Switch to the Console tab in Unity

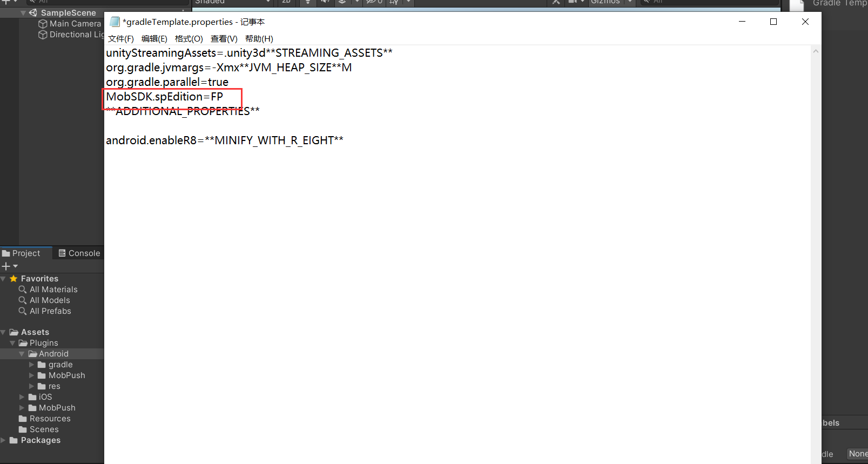(x=79, y=253)
